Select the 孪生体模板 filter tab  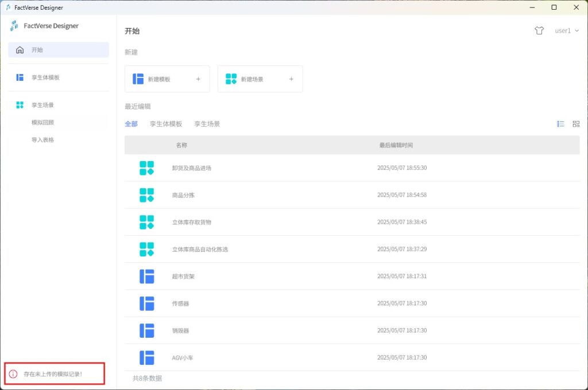click(x=166, y=124)
